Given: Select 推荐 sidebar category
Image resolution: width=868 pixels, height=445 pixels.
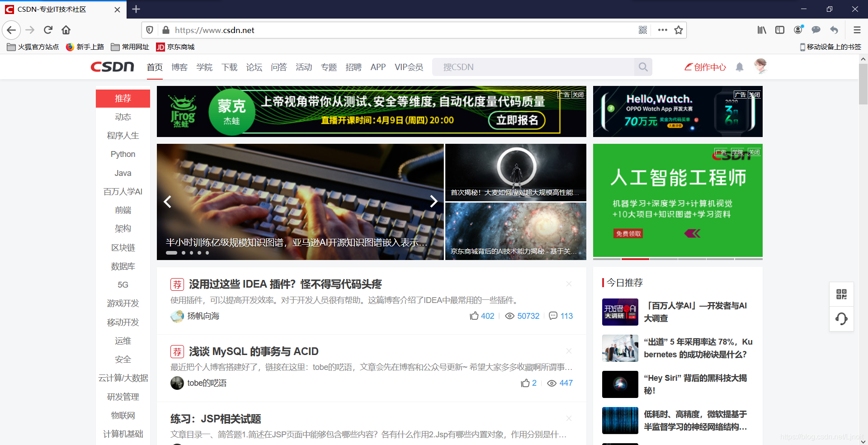Looking at the screenshot, I should [123, 98].
